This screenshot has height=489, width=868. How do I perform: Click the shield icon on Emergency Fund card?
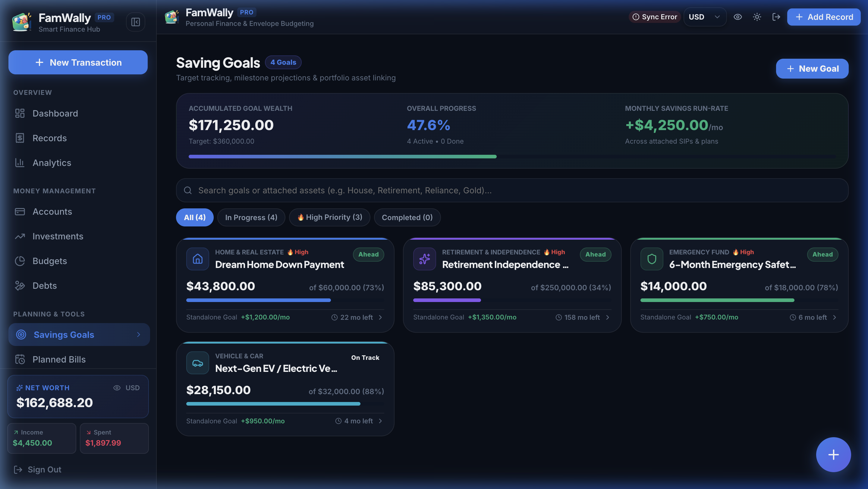click(652, 259)
